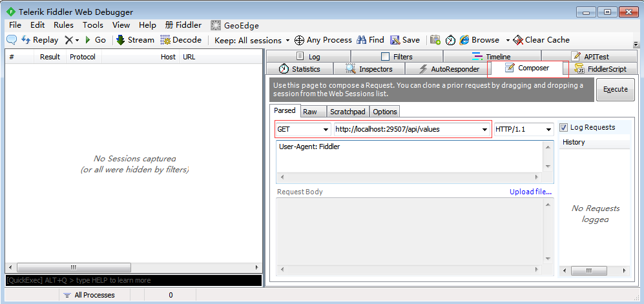Viewport: 644px width, 304px height.
Task: Open the Edit menu
Action: (37, 25)
